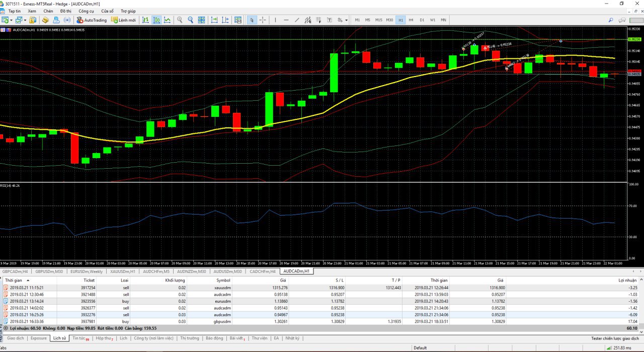Screen dimensions: 644x352
Task: Pick the trendline drawing tool
Action: coord(297,20)
